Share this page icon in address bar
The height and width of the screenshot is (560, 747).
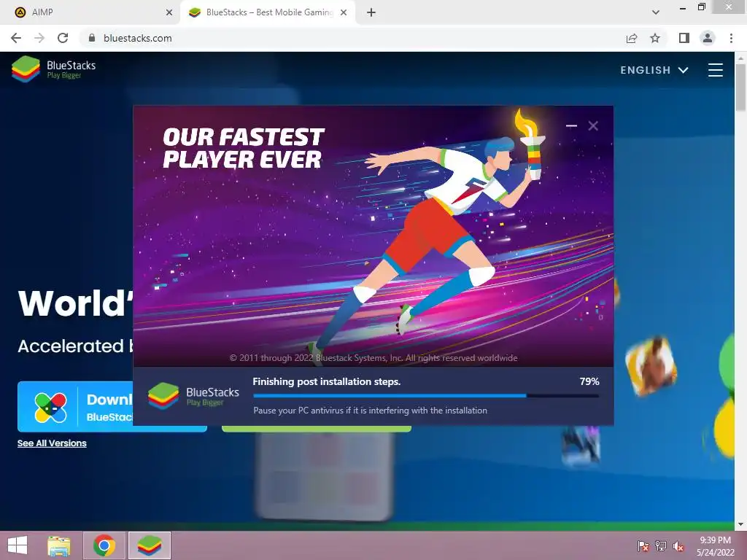click(x=632, y=38)
